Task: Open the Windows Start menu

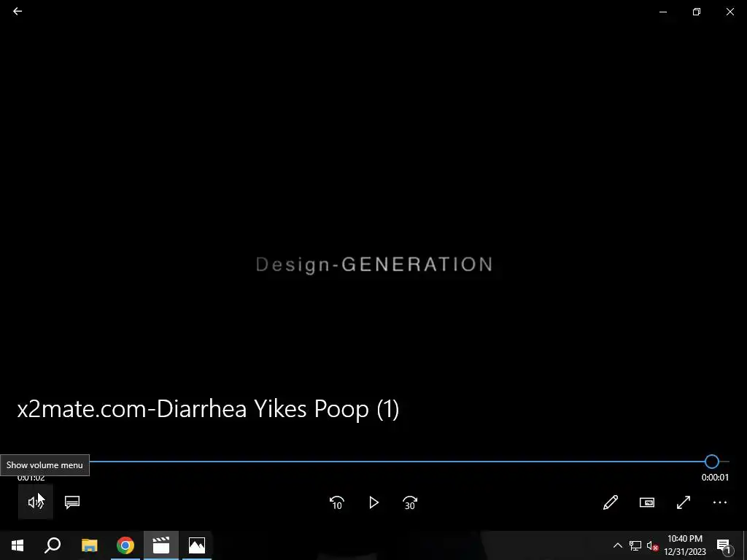Action: pos(18,545)
